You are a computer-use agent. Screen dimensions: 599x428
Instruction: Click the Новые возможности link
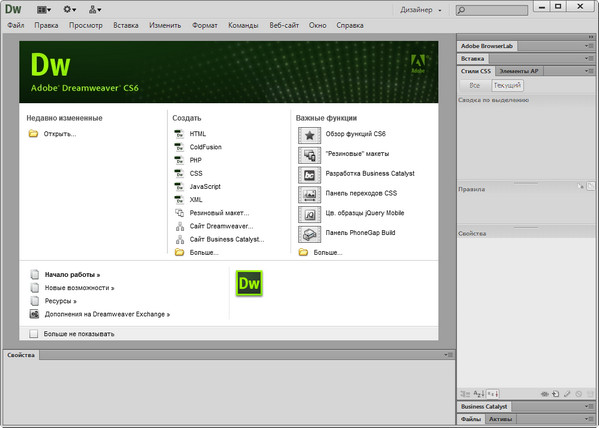(79, 288)
